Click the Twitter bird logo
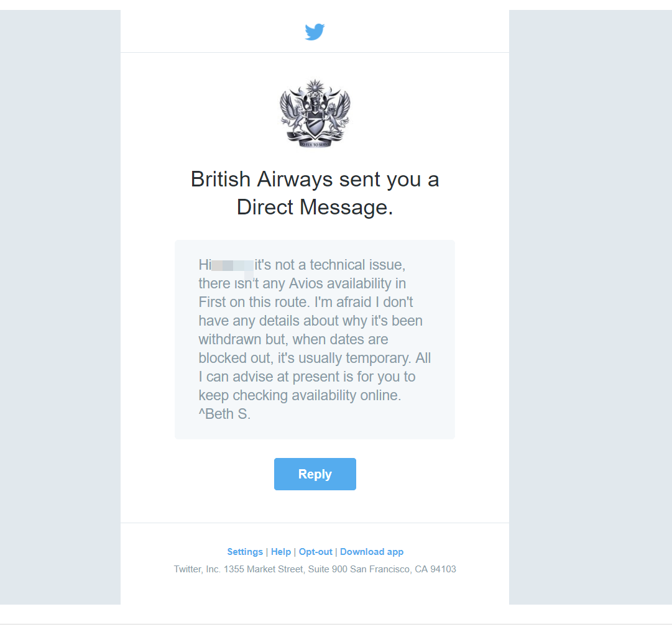This screenshot has height=627, width=672. (x=315, y=32)
